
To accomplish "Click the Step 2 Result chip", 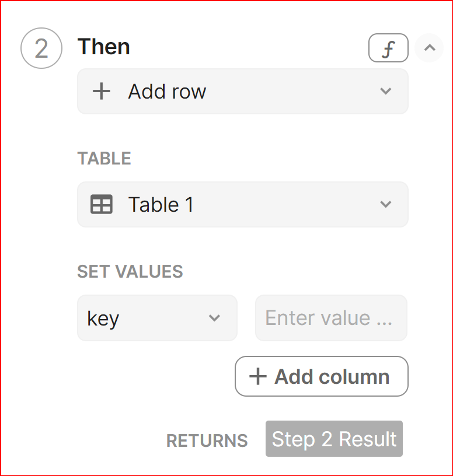I will tap(334, 439).
